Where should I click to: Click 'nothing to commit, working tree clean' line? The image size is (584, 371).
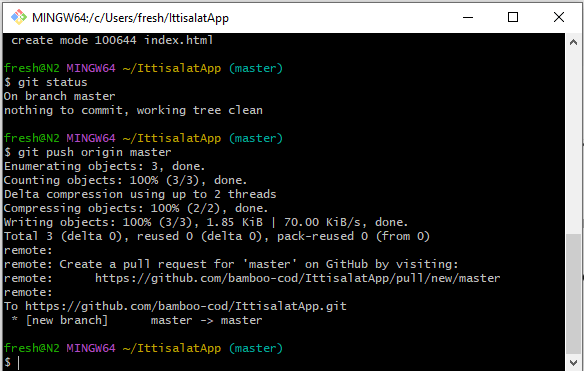coord(133,110)
